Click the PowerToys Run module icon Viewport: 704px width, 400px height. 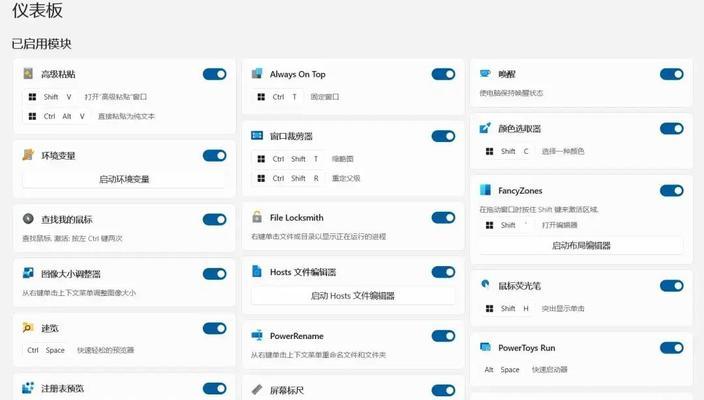tap(485, 347)
